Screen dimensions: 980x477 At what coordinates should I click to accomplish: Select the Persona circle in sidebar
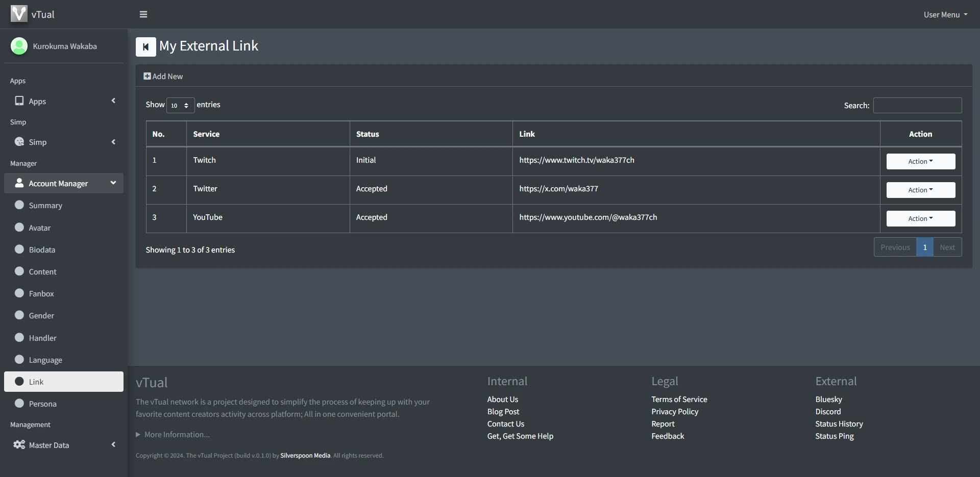click(x=19, y=404)
